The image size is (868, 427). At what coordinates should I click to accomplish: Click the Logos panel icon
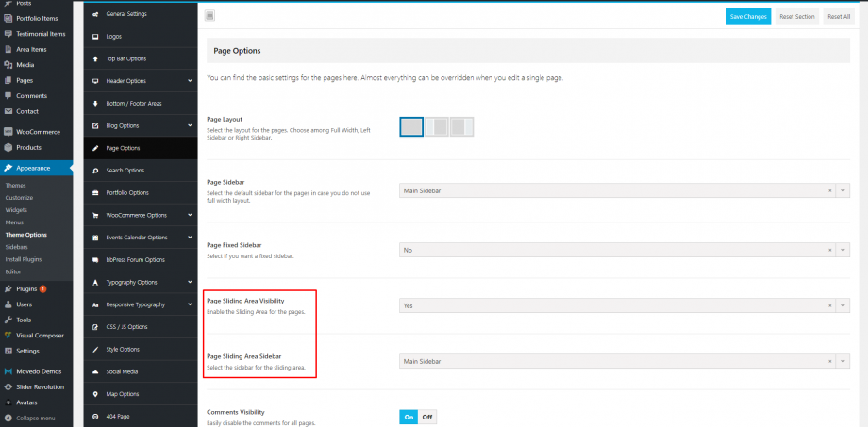96,37
